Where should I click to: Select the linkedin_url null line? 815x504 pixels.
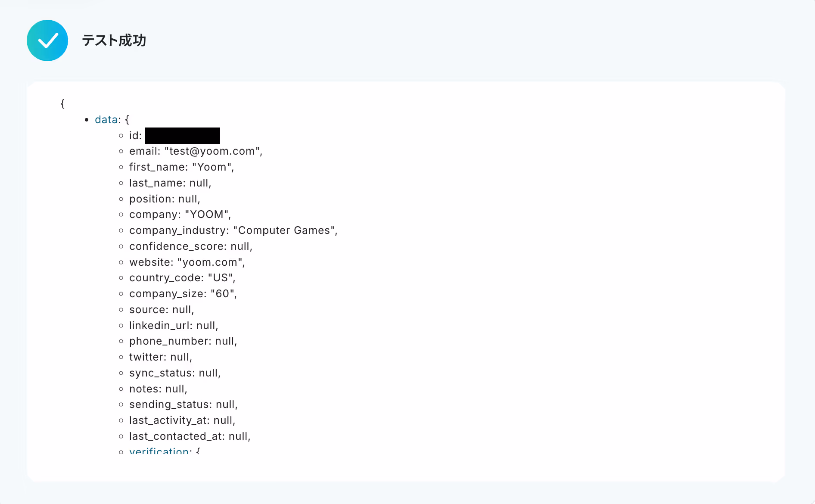point(174,326)
